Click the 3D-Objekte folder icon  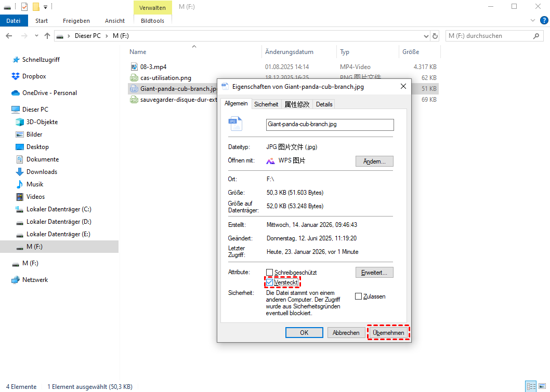20,122
